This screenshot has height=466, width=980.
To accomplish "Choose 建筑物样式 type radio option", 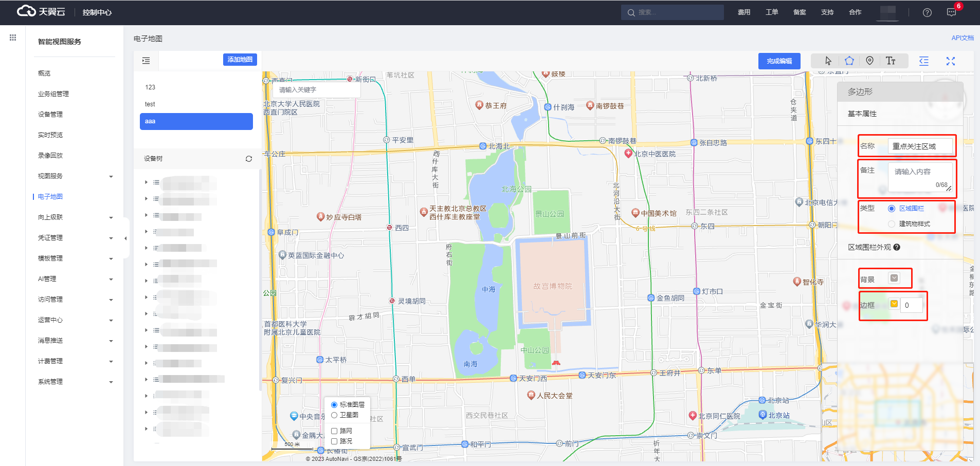I will pyautogui.click(x=892, y=224).
